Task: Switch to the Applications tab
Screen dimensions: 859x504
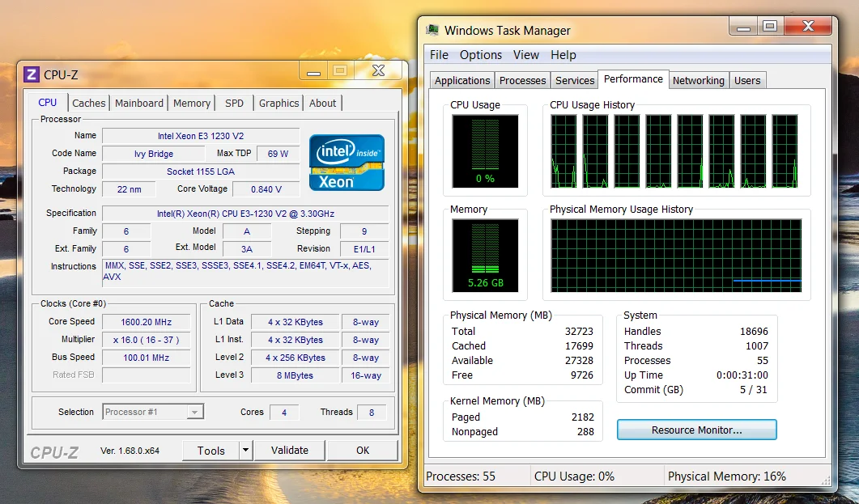Action: pyautogui.click(x=462, y=80)
